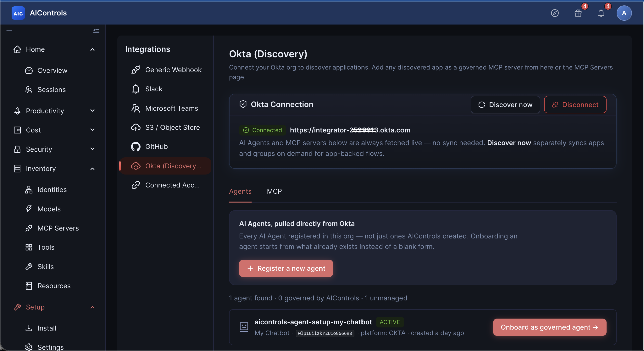The width and height of the screenshot is (644, 351).
Task: Click the 'AI Agents, pulled directly from Okta' heading
Action: click(297, 224)
